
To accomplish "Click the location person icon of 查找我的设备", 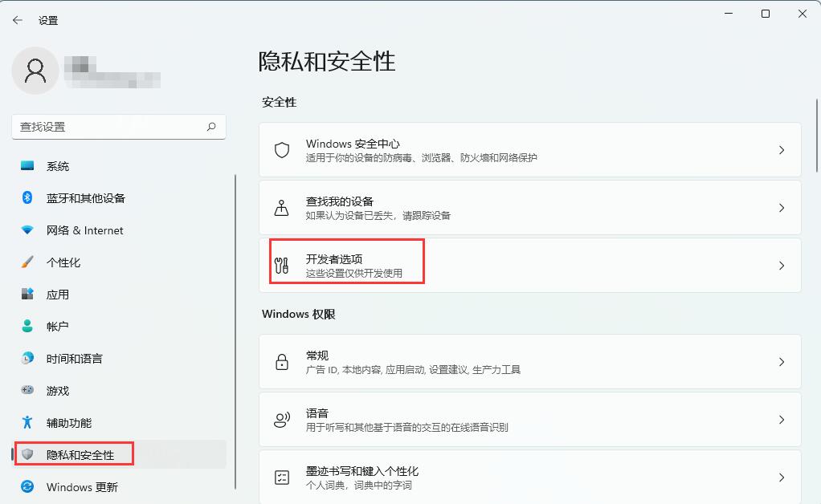I will 282,208.
